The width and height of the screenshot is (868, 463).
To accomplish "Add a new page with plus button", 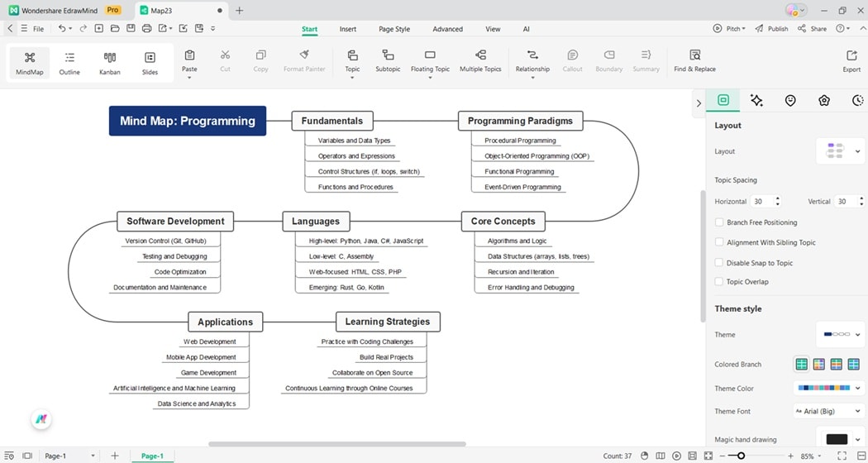I will point(115,456).
